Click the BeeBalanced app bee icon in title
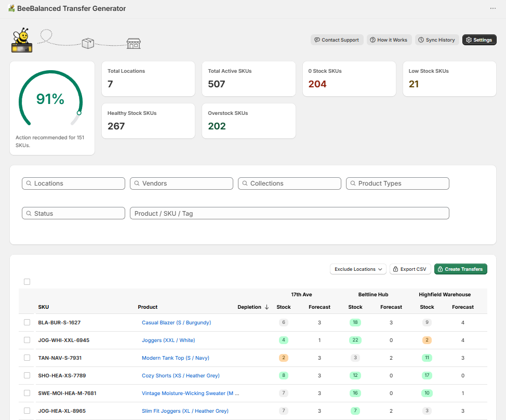Viewport: 506px width, 420px height. pos(11,8)
